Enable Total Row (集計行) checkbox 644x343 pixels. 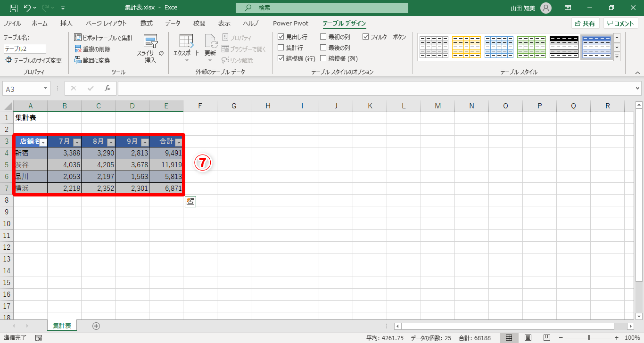[281, 48]
